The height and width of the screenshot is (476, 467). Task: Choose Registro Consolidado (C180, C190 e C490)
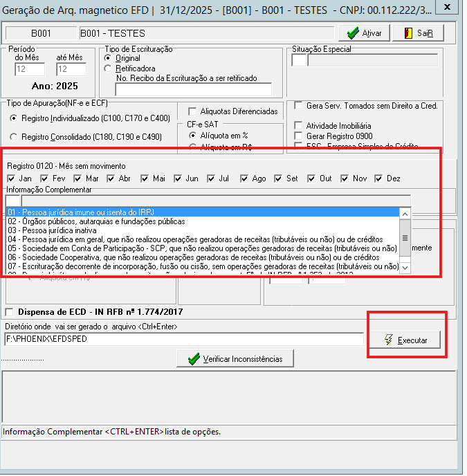[13, 137]
